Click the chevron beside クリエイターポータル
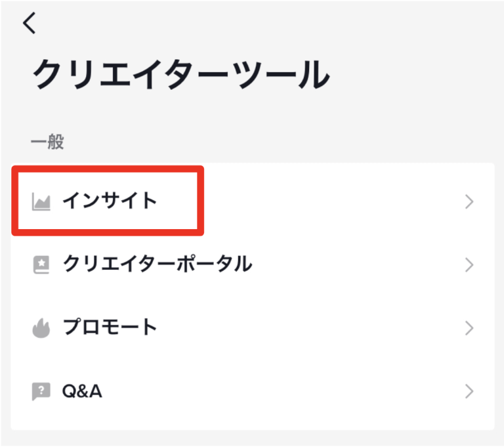 click(469, 265)
